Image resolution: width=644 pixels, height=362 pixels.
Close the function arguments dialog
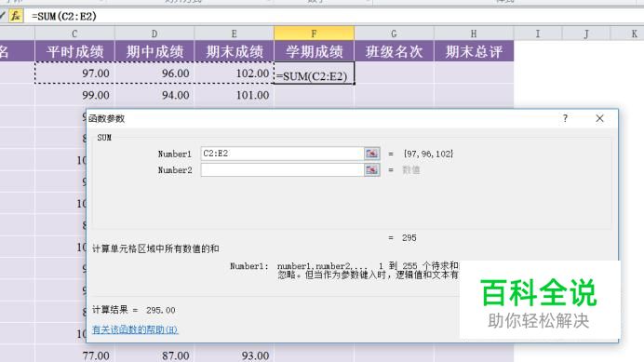pos(599,118)
